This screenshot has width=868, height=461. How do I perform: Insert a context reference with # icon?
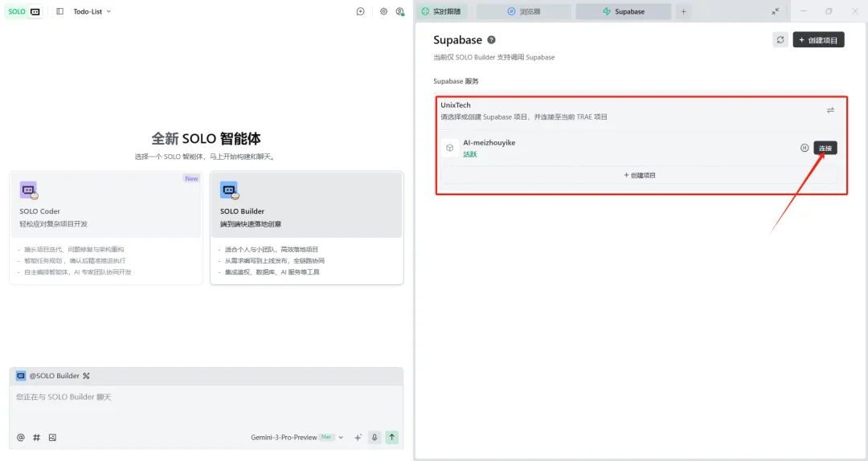point(36,437)
